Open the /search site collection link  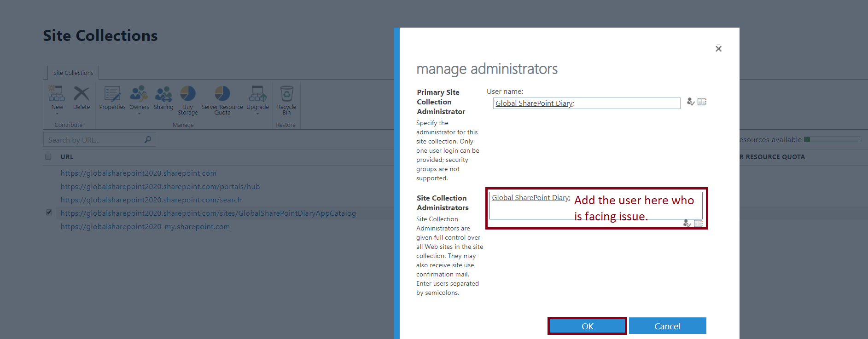(151, 200)
